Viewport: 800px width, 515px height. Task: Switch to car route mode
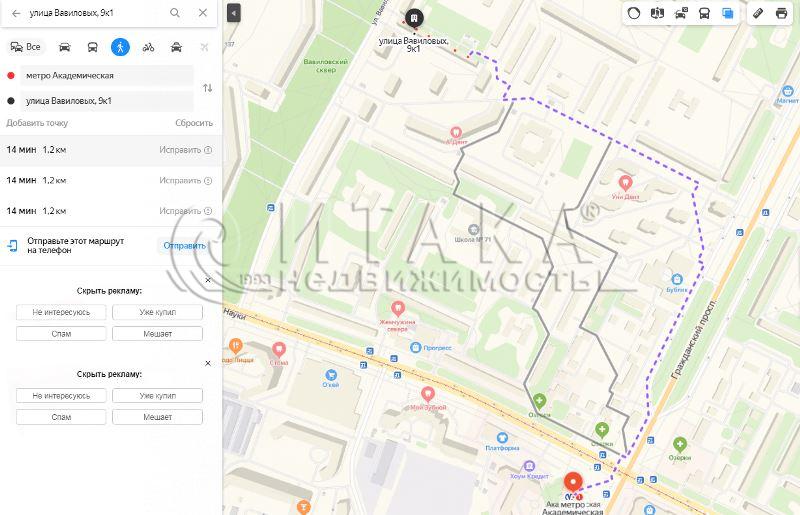click(x=65, y=47)
